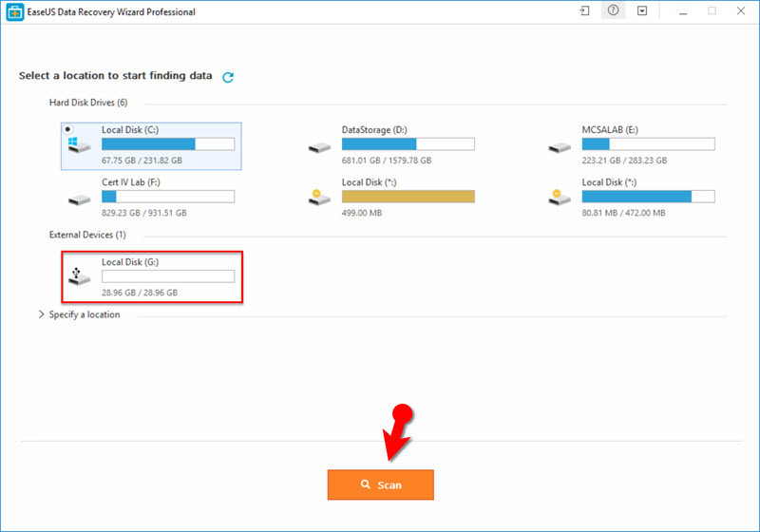Close the EaseUS Data Recovery window
Screen dimensions: 760x532
click(741, 10)
